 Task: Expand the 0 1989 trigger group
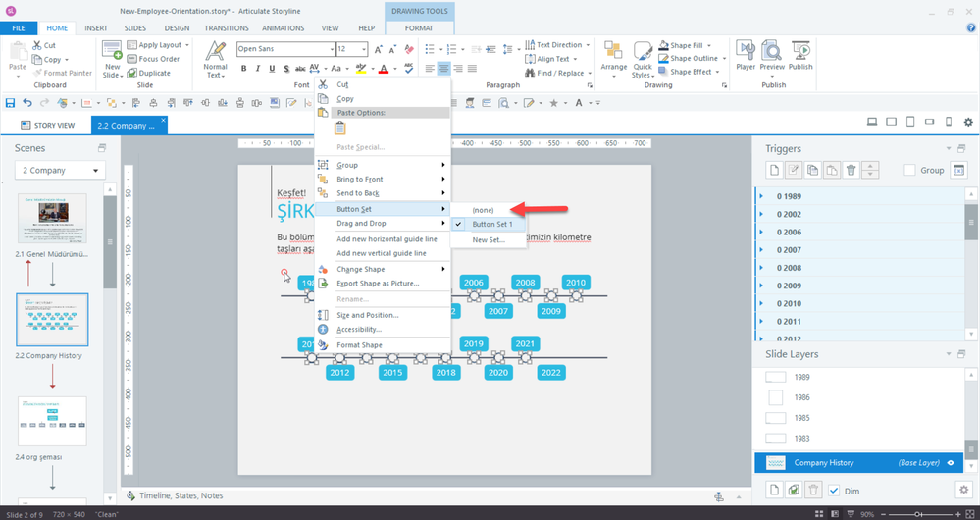tap(762, 196)
